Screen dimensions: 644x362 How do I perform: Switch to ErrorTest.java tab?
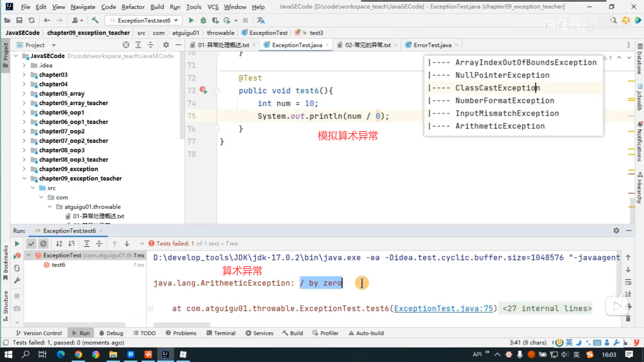click(x=432, y=45)
